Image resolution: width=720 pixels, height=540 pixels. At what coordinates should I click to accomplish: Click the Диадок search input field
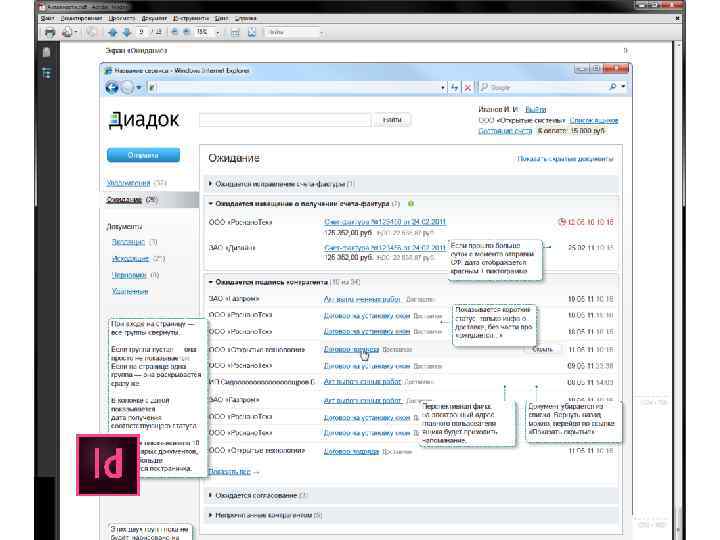(x=285, y=120)
